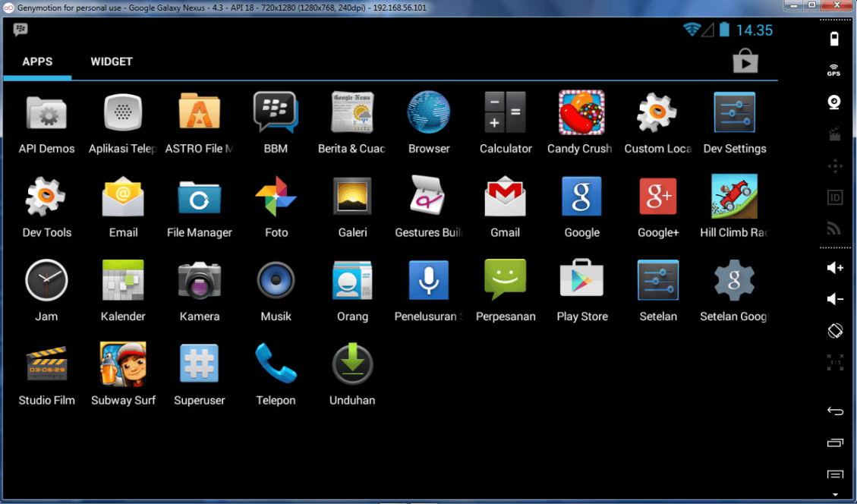Open the Google+ app
Screen dimensions: 857x504
(658, 197)
